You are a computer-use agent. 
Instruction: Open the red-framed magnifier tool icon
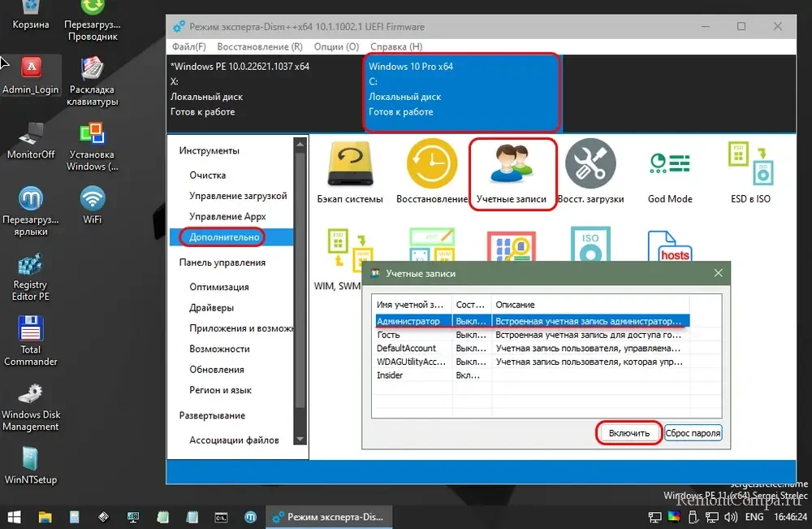pyautogui.click(x=511, y=247)
